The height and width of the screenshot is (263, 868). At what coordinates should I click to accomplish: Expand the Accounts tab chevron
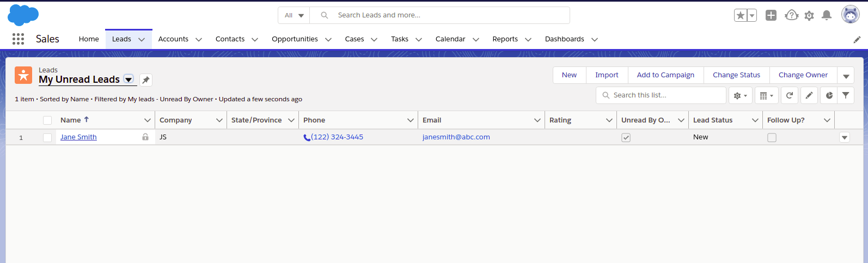199,39
